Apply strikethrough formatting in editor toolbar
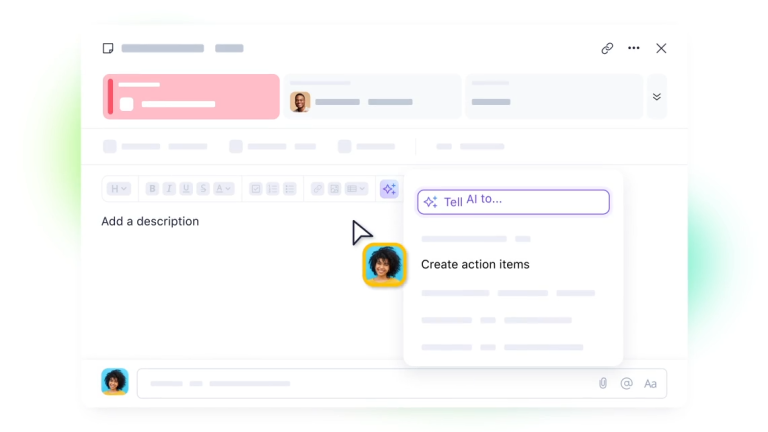Screen dimensions: 768x432 coord(203,189)
